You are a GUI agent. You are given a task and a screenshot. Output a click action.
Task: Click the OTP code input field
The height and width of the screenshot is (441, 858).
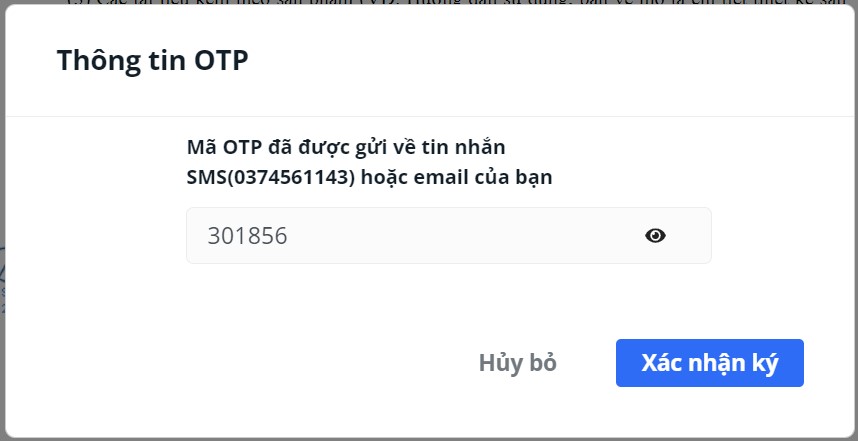[449, 235]
